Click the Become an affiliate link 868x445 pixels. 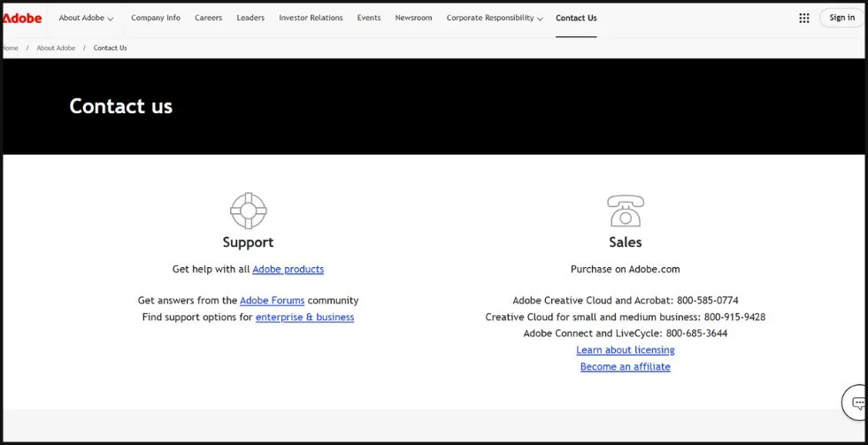point(626,366)
